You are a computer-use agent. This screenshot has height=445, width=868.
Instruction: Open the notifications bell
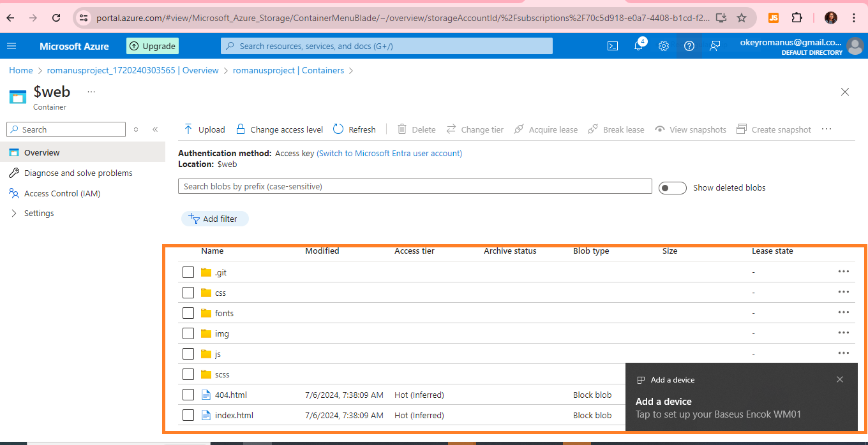click(638, 46)
